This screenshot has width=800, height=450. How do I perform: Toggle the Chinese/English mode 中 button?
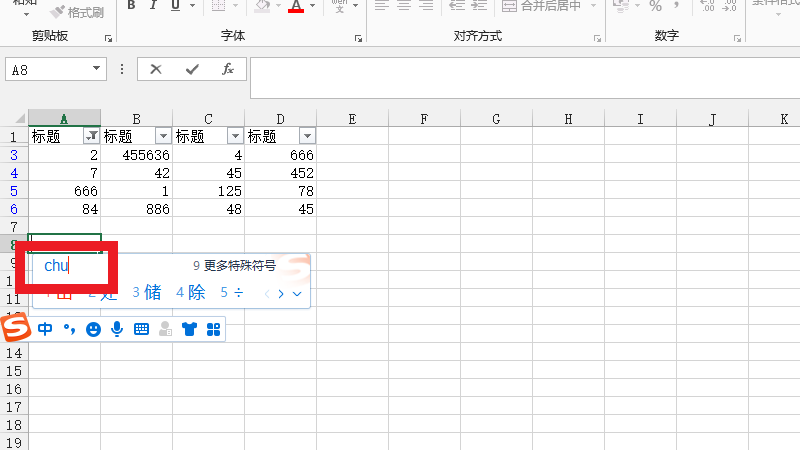click(45, 329)
